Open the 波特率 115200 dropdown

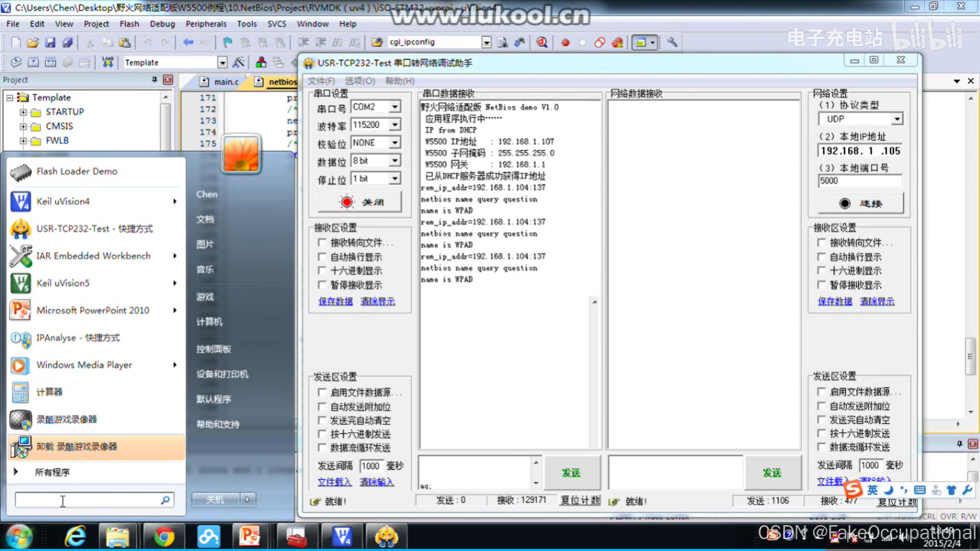click(x=393, y=124)
